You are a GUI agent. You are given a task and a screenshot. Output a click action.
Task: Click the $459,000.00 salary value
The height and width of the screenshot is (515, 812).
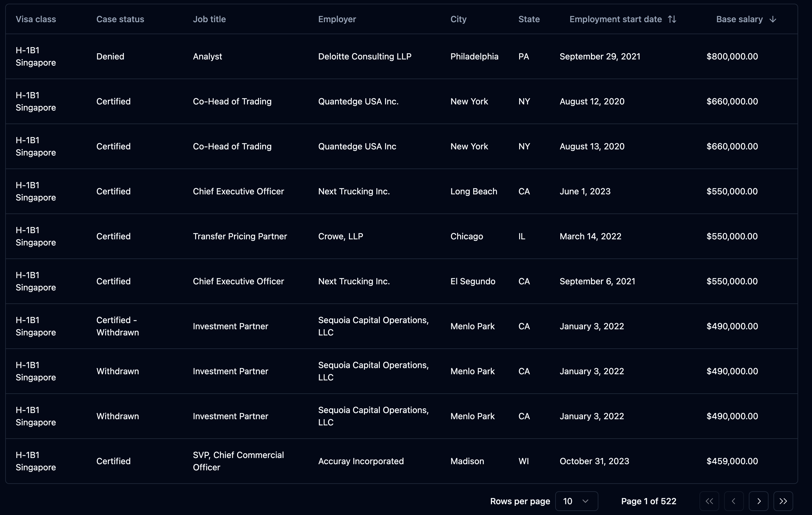click(732, 461)
